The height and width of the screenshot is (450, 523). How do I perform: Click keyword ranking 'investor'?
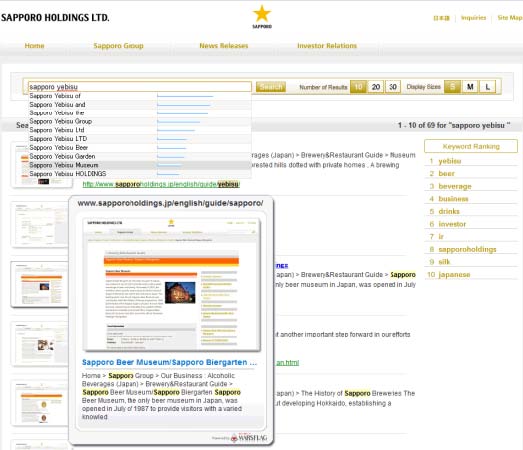452,224
